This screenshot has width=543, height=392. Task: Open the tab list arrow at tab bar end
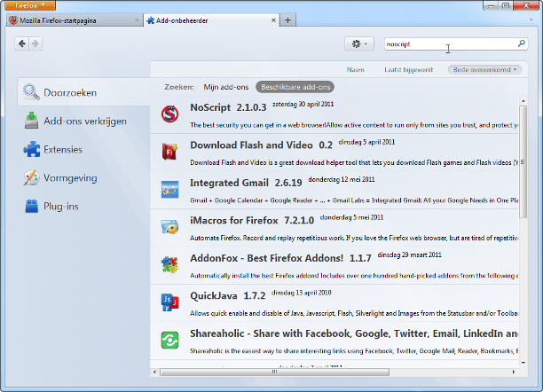[x=531, y=20]
